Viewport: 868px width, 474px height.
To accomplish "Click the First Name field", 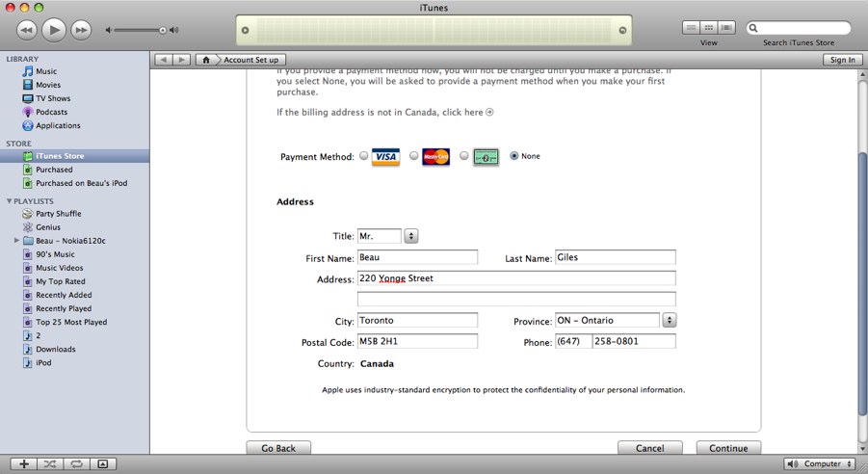I will point(417,257).
